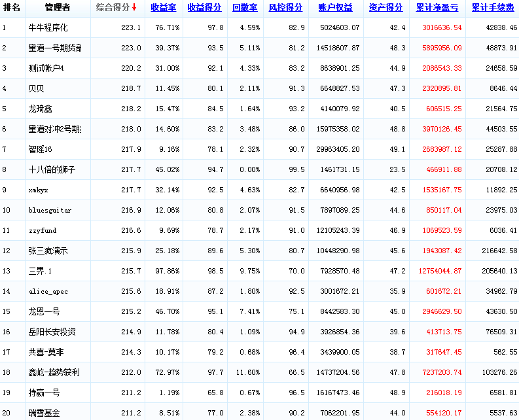The image size is (519, 420).
Task: Open the 岳阳长安投资 row
Action: [52, 332]
